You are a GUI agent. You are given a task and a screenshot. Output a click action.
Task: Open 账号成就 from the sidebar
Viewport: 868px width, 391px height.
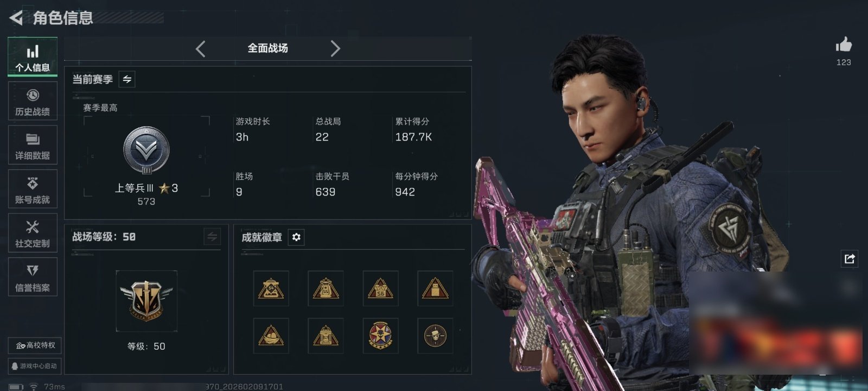(x=33, y=189)
